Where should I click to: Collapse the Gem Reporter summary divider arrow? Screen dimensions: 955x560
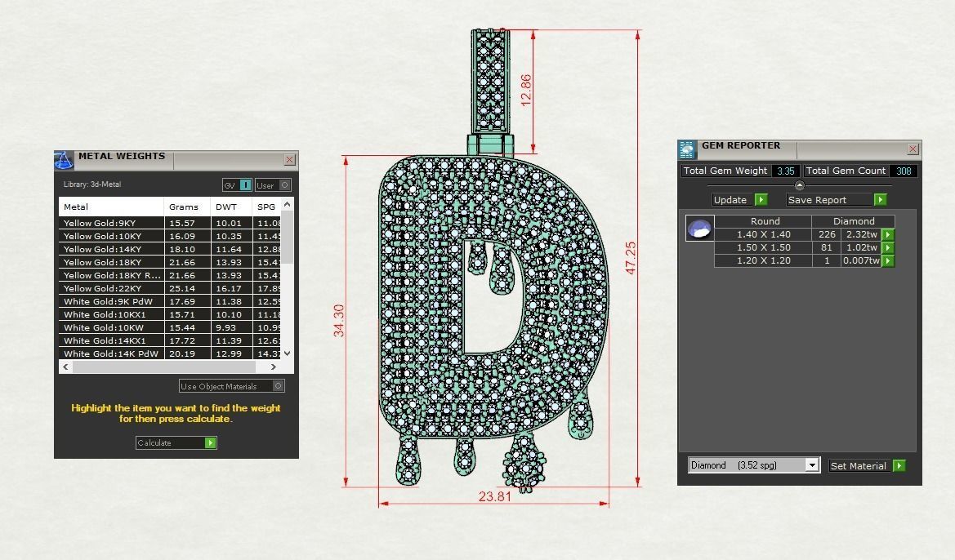[x=800, y=185]
